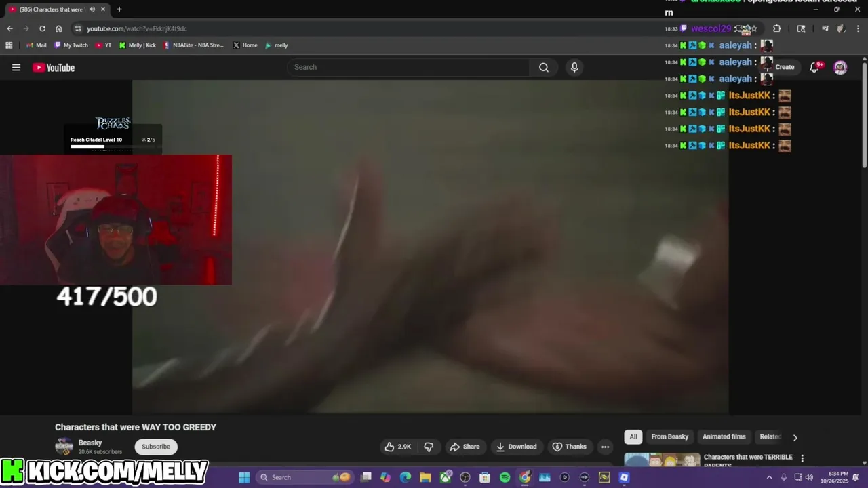
Task: Click the browser address bar URL
Action: [137, 28]
